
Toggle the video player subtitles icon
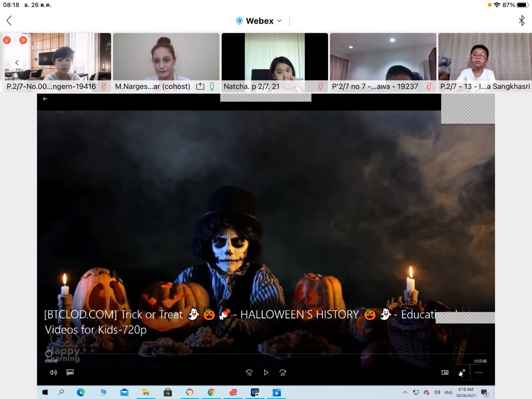point(70,372)
